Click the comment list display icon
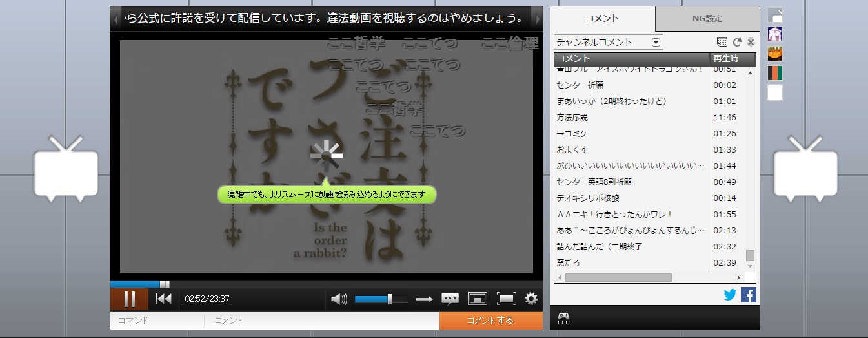 tap(722, 42)
